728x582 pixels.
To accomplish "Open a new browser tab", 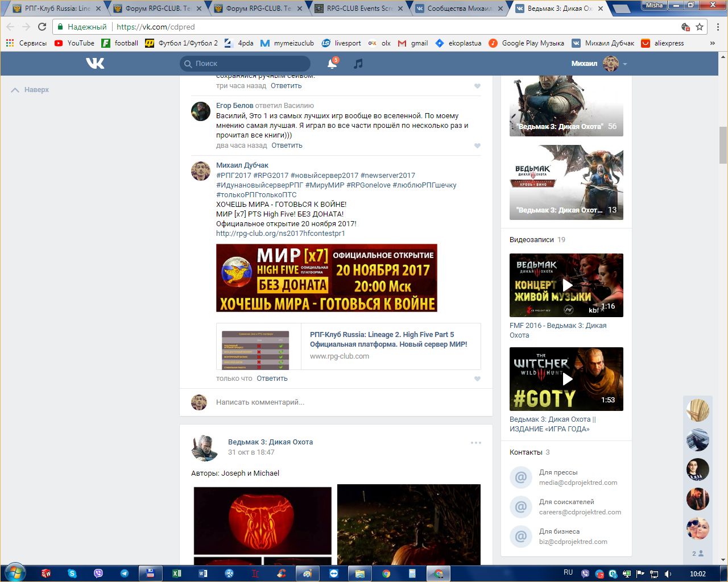I will pos(622,9).
